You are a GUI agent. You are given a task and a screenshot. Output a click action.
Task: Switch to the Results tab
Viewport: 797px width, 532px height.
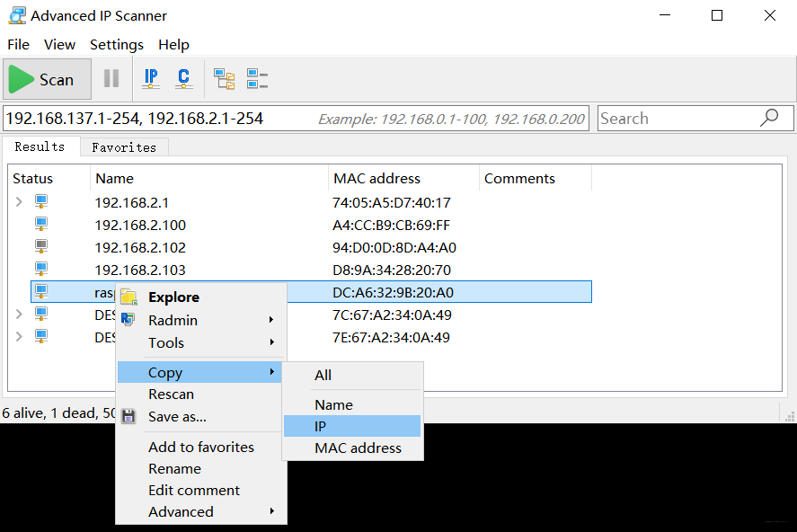click(40, 146)
